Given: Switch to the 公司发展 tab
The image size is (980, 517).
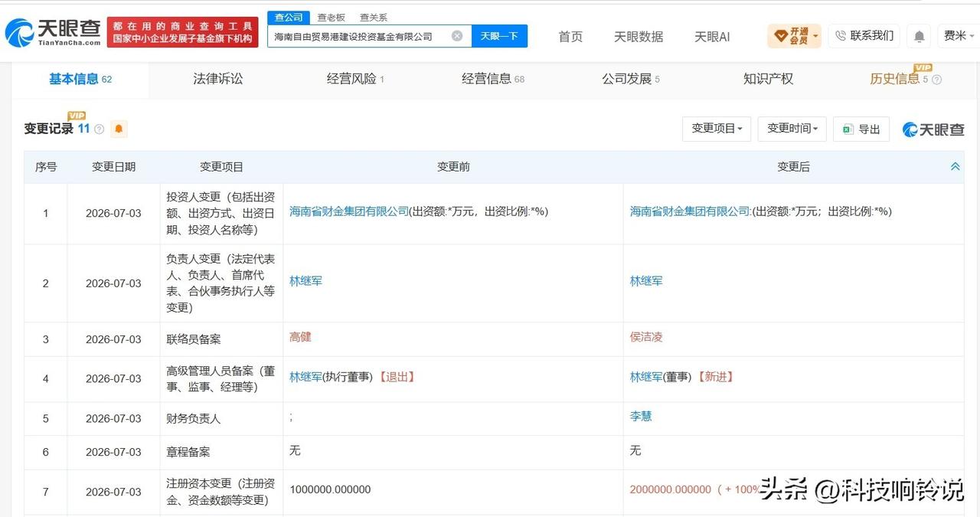Looking at the screenshot, I should point(630,79).
